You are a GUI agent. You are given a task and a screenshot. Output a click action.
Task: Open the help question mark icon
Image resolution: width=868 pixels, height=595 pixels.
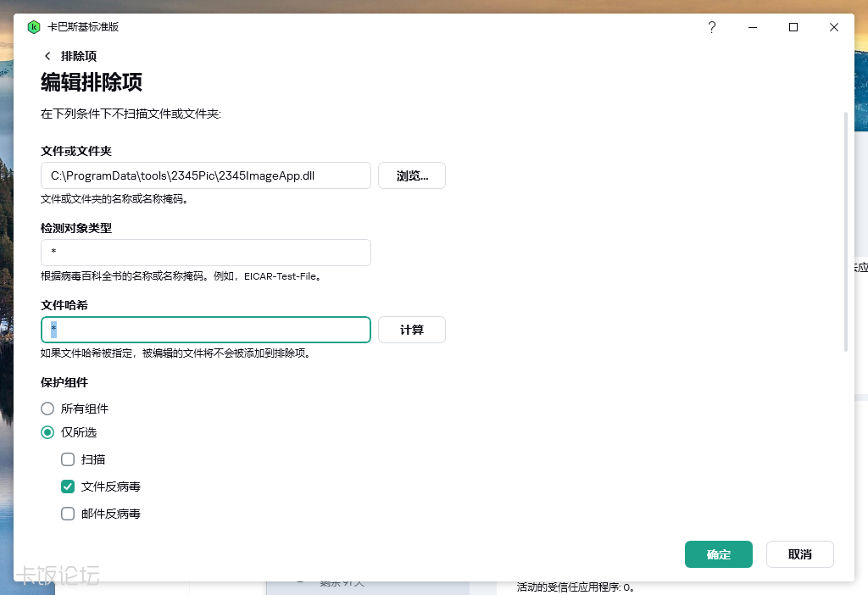(712, 27)
